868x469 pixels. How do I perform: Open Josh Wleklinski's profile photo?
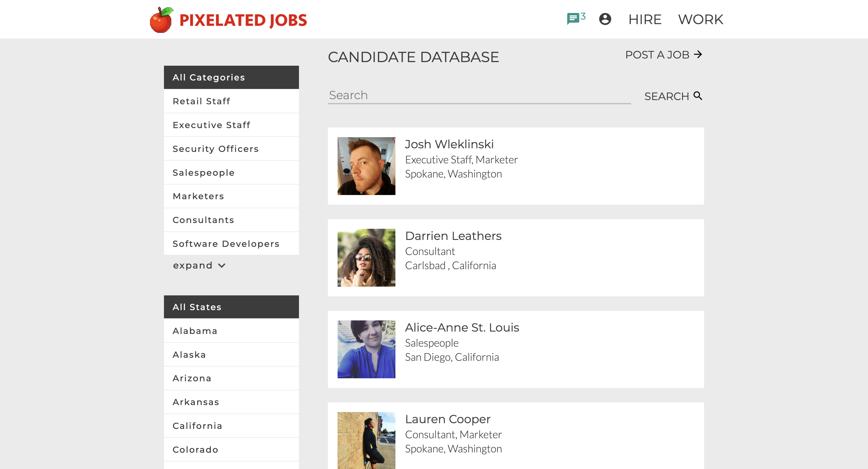366,166
